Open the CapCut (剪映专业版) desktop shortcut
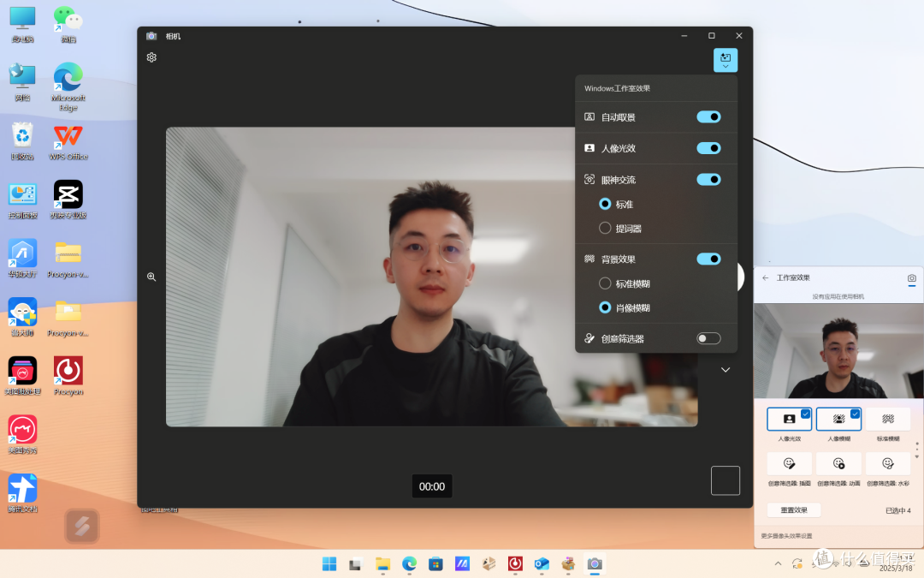The height and width of the screenshot is (578, 924). click(x=68, y=200)
